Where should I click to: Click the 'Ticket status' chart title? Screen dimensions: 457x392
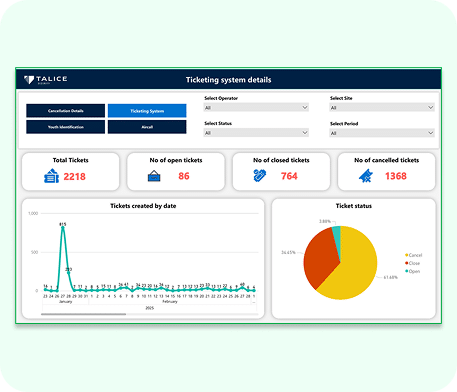click(x=354, y=206)
